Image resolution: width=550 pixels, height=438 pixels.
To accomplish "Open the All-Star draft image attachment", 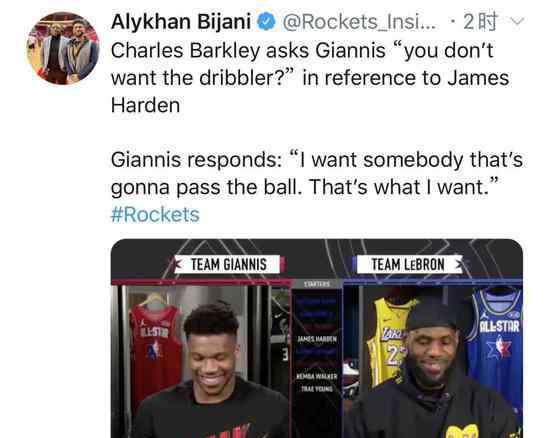I will (x=317, y=338).
